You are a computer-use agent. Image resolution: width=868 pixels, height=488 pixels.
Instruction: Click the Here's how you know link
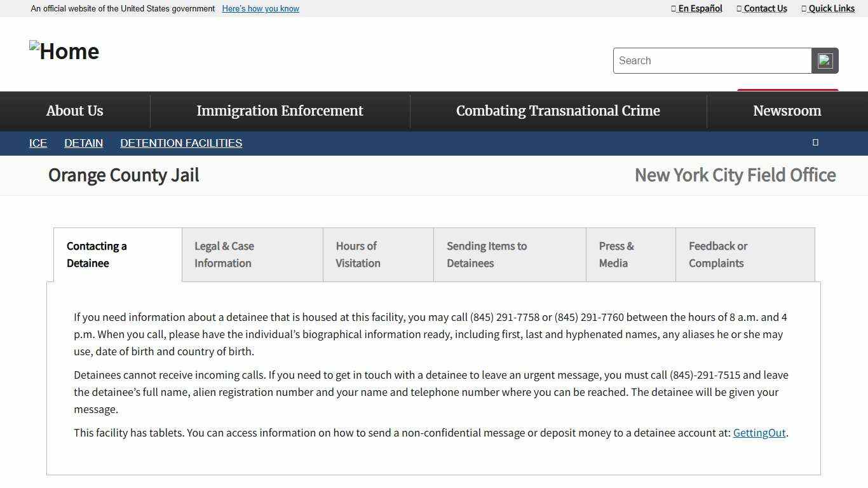point(260,8)
